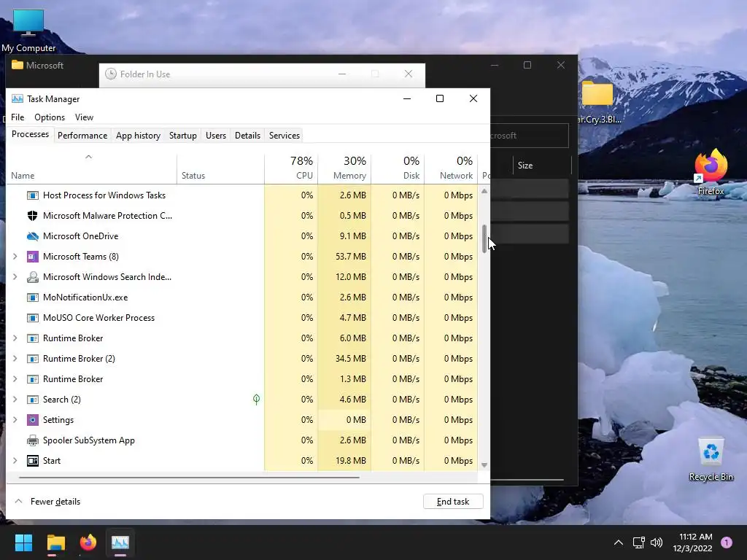
Task: Click the Start process icon
Action: pyautogui.click(x=32, y=461)
